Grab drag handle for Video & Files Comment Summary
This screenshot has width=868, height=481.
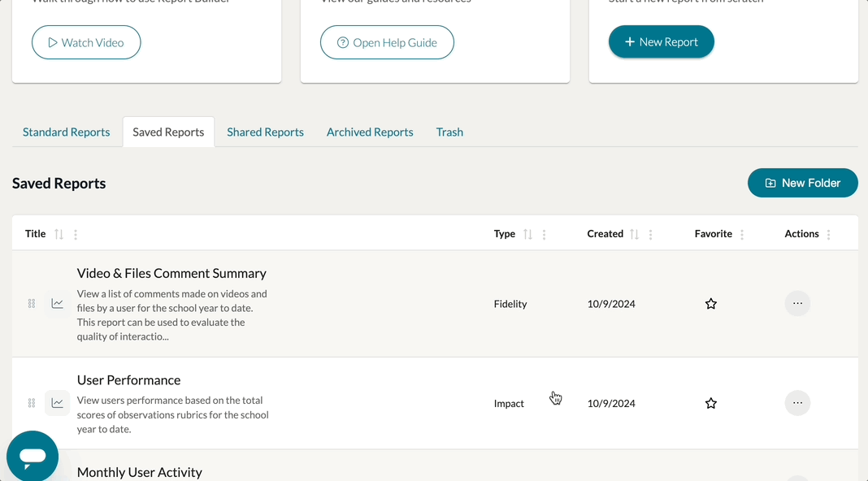[x=32, y=304]
